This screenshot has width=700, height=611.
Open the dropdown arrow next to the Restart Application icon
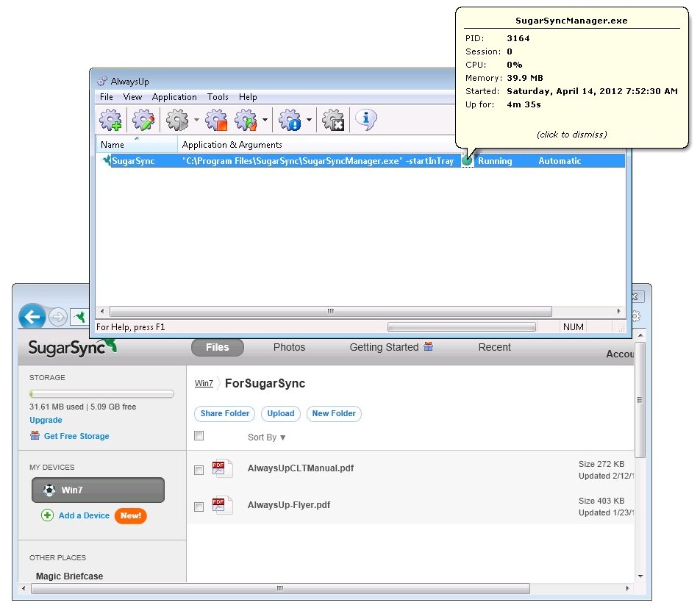coord(265,120)
